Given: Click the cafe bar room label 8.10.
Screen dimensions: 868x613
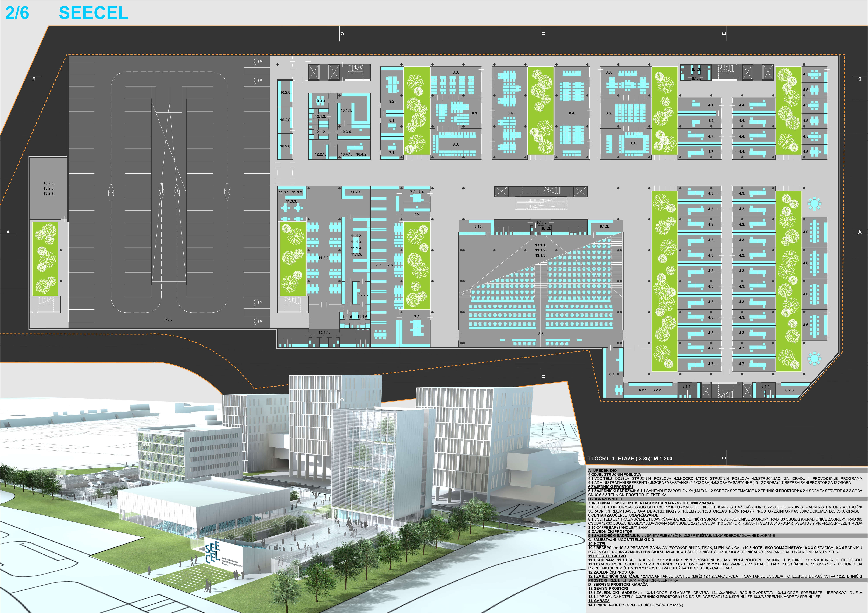Looking at the screenshot, I should pos(478,226).
